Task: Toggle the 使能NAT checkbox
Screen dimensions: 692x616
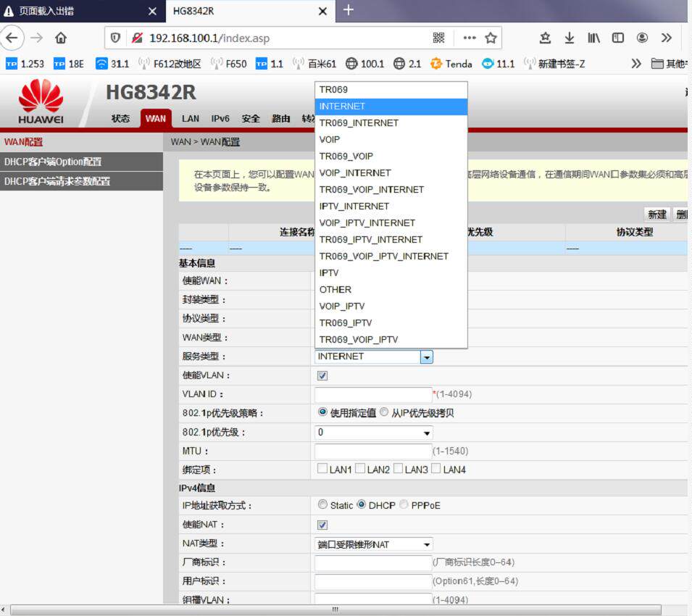Action: [x=322, y=525]
